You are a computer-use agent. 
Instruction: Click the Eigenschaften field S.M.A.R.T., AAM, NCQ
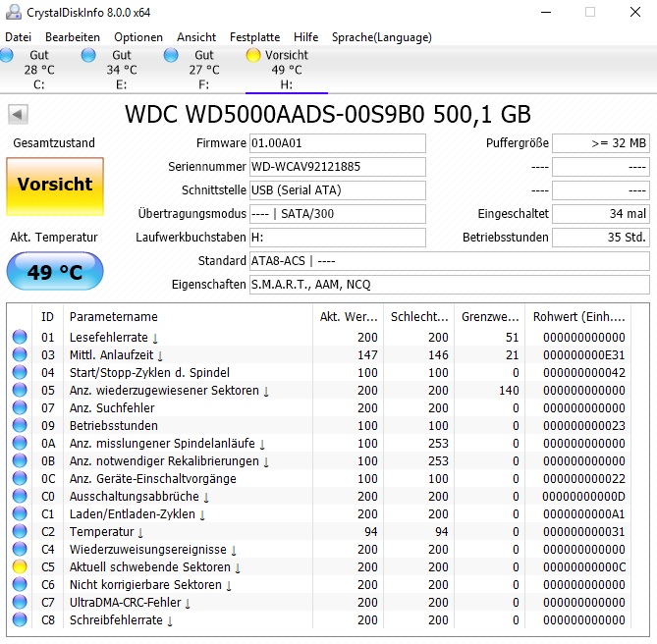click(450, 285)
